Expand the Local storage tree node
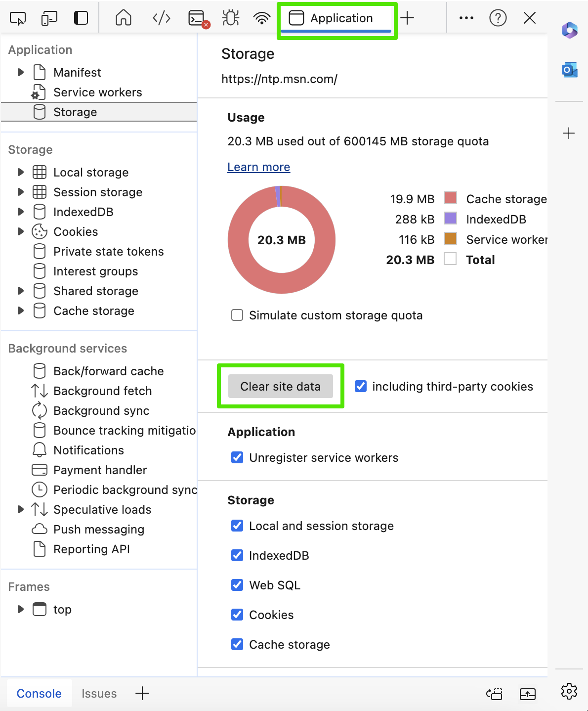The width and height of the screenshot is (588, 711). click(x=20, y=172)
